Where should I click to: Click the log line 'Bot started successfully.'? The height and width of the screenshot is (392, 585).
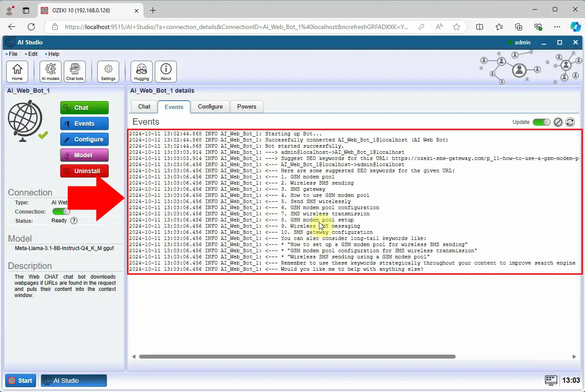coord(236,146)
